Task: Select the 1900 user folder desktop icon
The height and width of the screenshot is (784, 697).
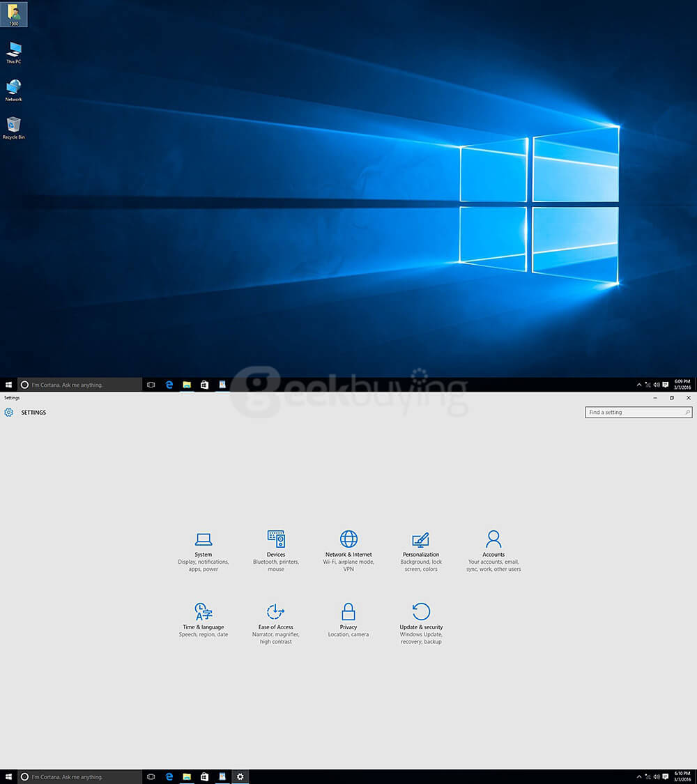Action: pyautogui.click(x=13, y=14)
